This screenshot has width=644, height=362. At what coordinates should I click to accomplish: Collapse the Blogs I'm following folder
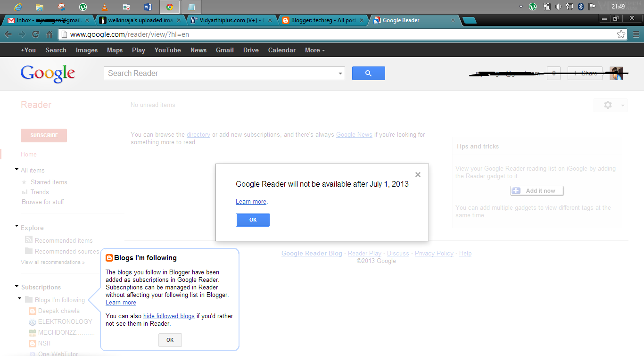coord(20,298)
